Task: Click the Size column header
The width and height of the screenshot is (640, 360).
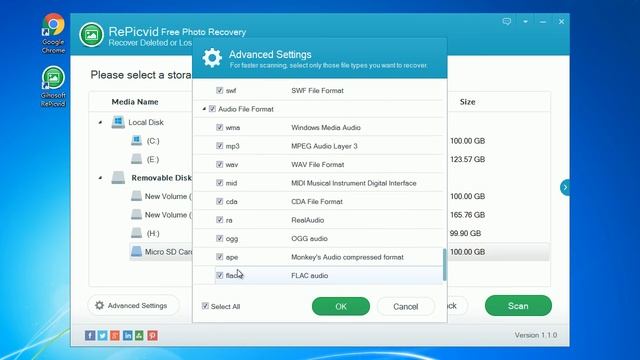Action: pyautogui.click(x=467, y=102)
